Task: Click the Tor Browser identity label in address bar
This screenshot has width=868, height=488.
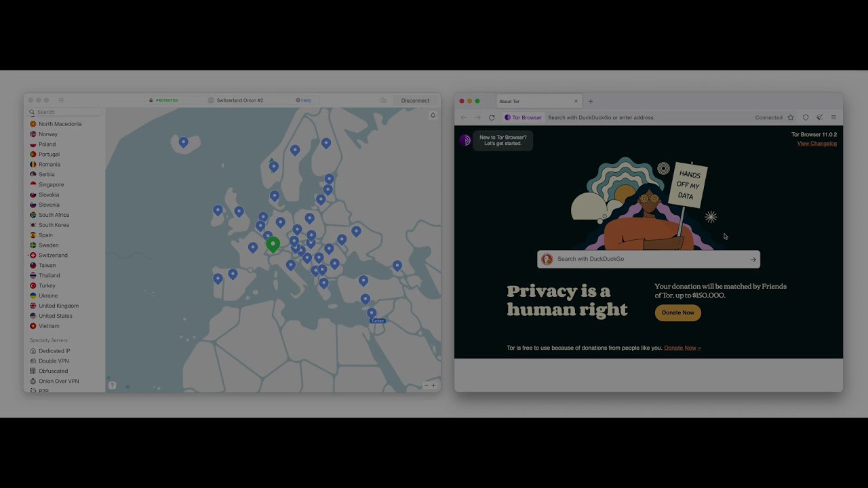Action: point(523,118)
